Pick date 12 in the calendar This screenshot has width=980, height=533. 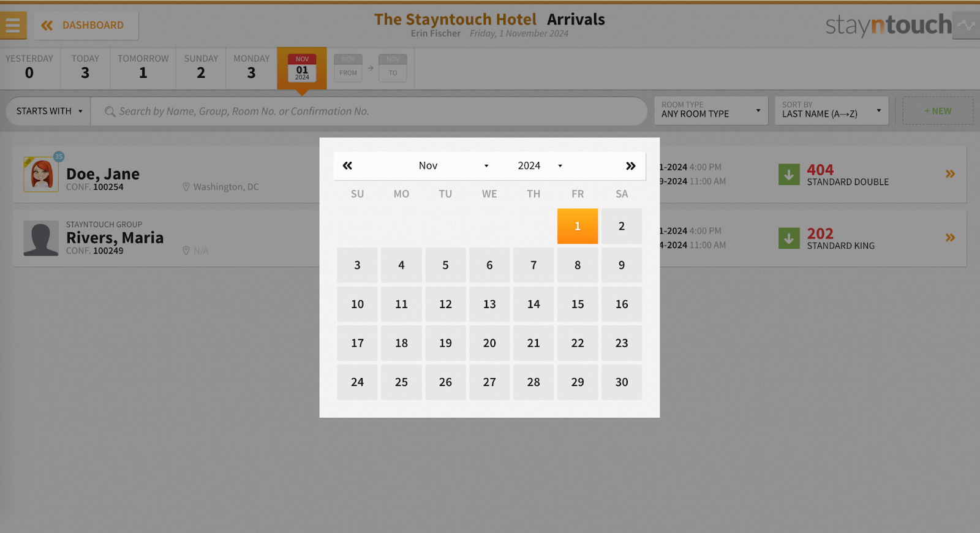pos(445,304)
